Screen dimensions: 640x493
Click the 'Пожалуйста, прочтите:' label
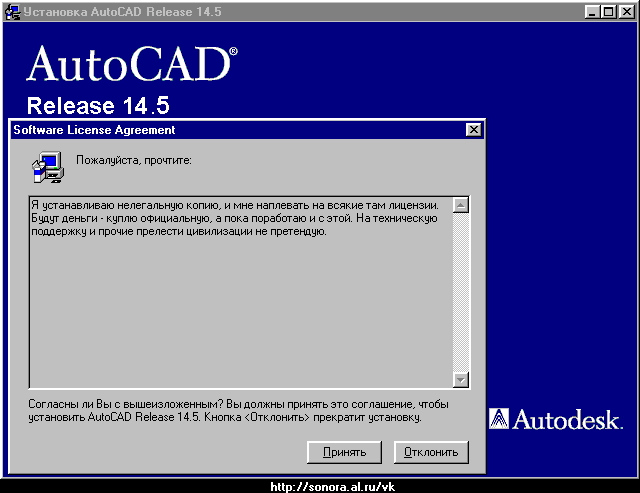(x=133, y=160)
